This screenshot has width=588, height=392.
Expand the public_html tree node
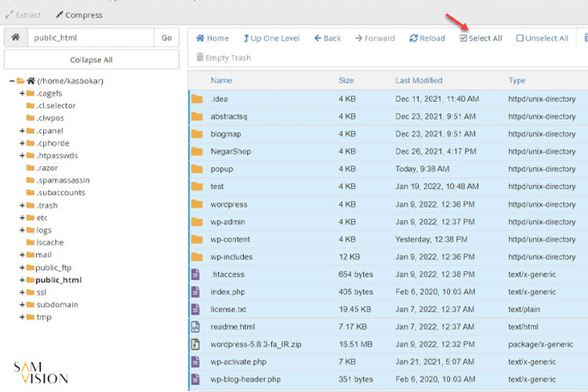click(22, 280)
